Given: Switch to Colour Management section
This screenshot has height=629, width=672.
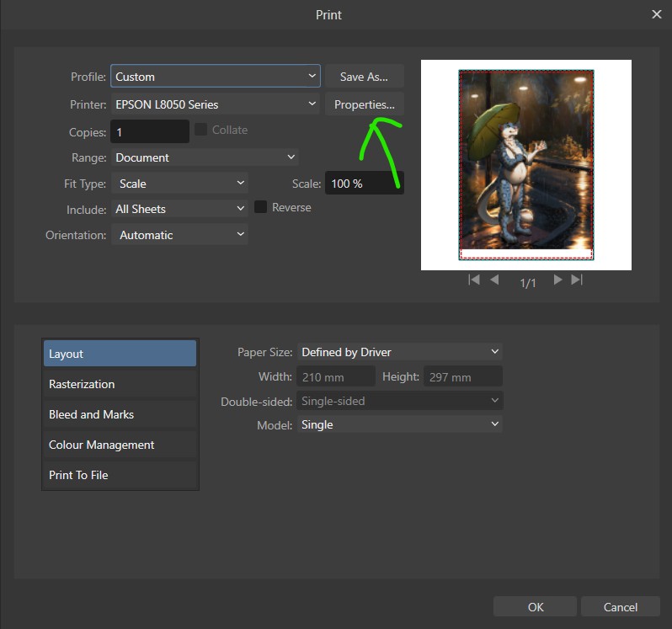Looking at the screenshot, I should click(120, 445).
